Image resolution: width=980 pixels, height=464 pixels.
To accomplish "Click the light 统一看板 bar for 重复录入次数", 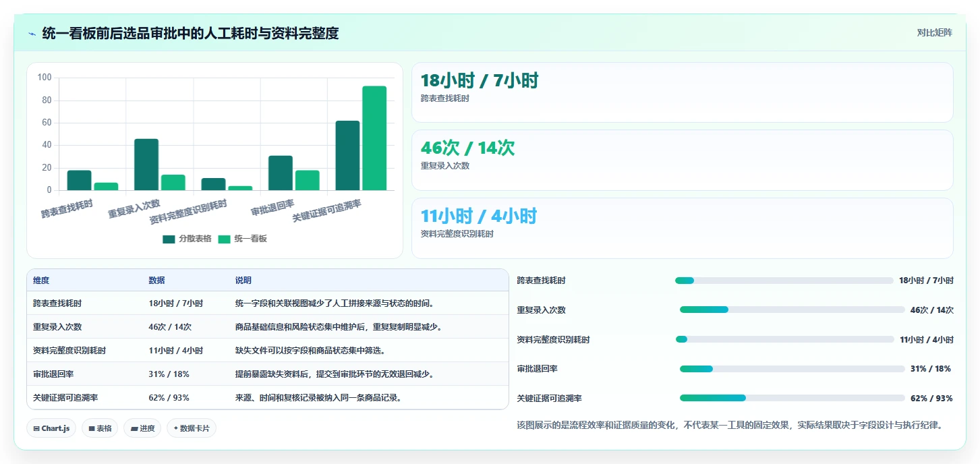I will (x=173, y=182).
